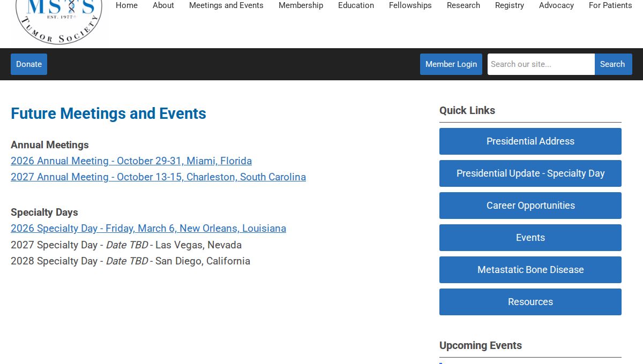Open the For Patients menu item
This screenshot has width=643, height=364.
pos(610,5)
